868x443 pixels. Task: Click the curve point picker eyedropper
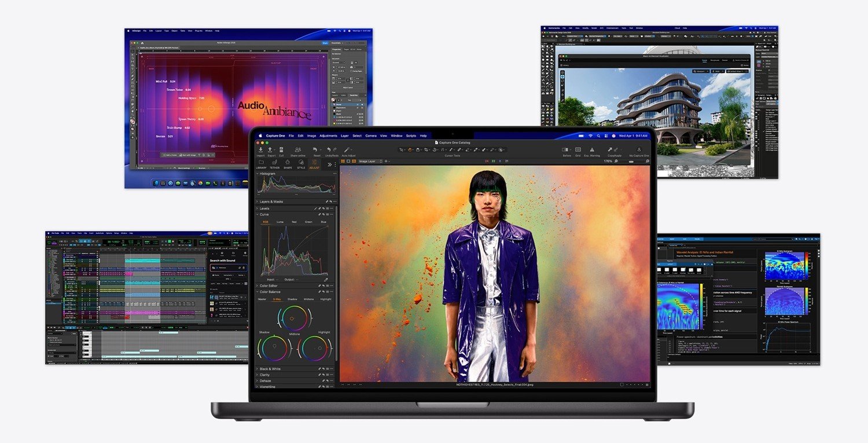click(326, 279)
